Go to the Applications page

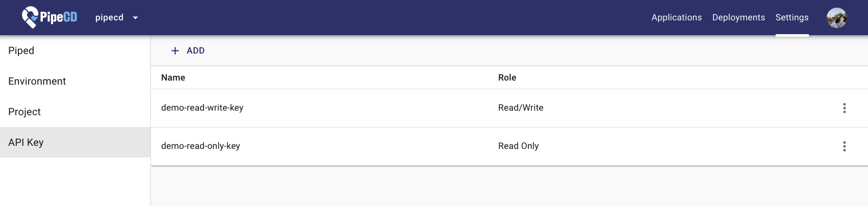coord(676,17)
